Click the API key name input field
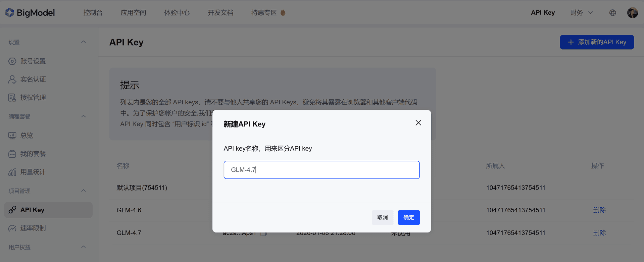The width and height of the screenshot is (644, 262). click(x=321, y=170)
